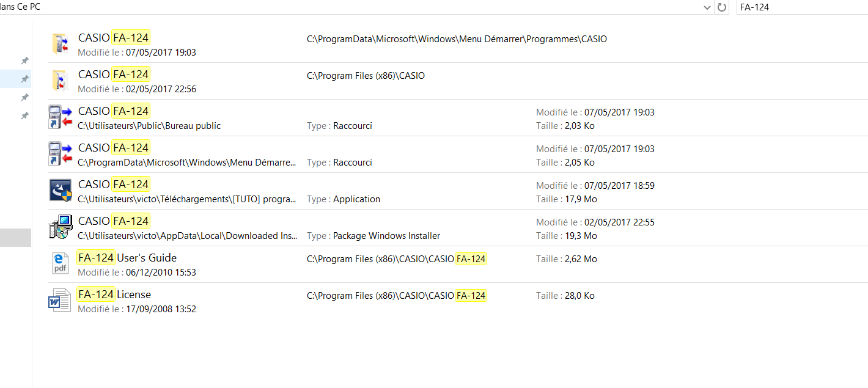Image resolution: width=868 pixels, height=388 pixels.
Task: Click path C:\Utilisateurs\victo\AppData\Local\Downloaded
Action: point(188,236)
